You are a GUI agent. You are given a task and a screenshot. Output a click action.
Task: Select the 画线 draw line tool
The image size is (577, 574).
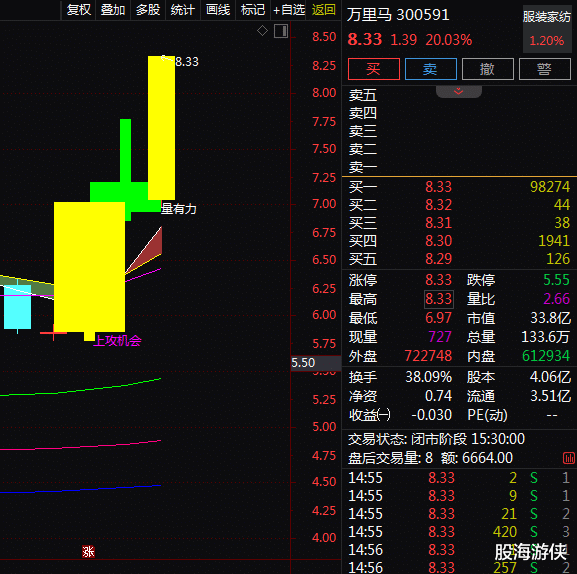pos(218,10)
